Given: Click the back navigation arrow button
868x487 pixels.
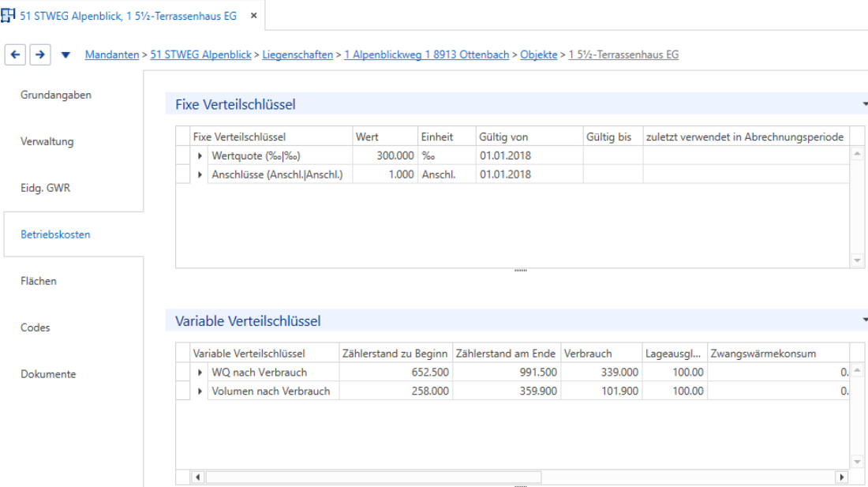Looking at the screenshot, I should [15, 54].
